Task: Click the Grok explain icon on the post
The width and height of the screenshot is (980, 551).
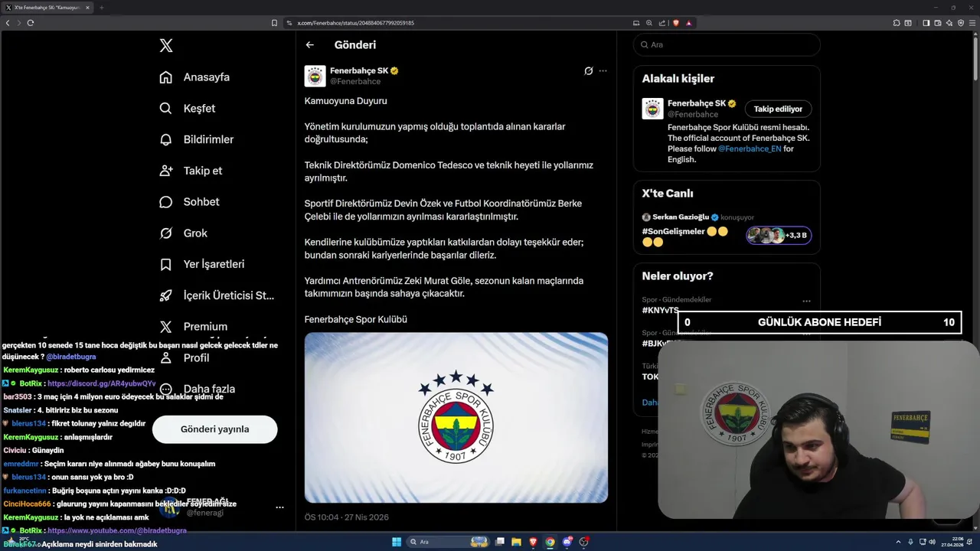Action: 588,71
